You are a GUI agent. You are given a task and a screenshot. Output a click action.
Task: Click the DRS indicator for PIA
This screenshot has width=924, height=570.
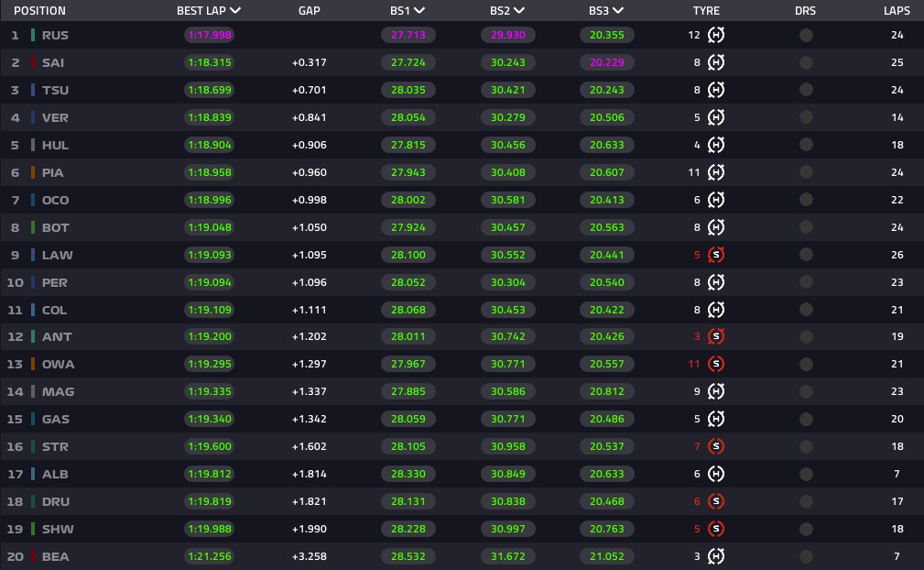tap(806, 172)
